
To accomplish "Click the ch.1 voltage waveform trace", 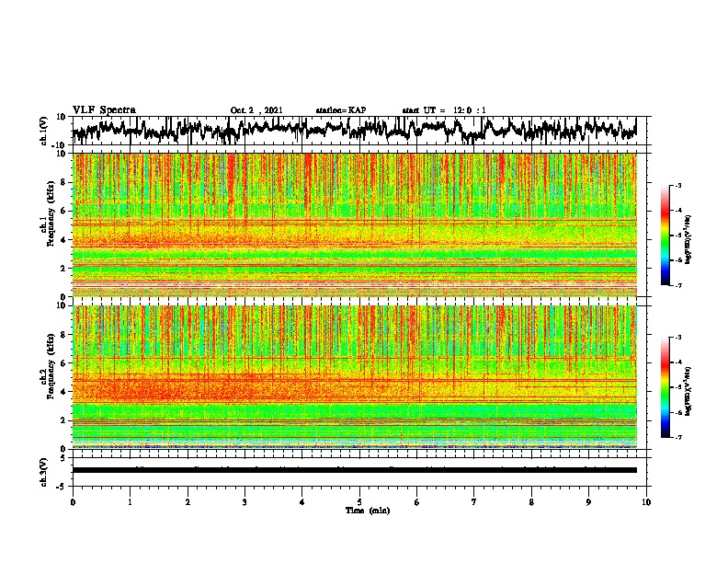I will click(354, 130).
